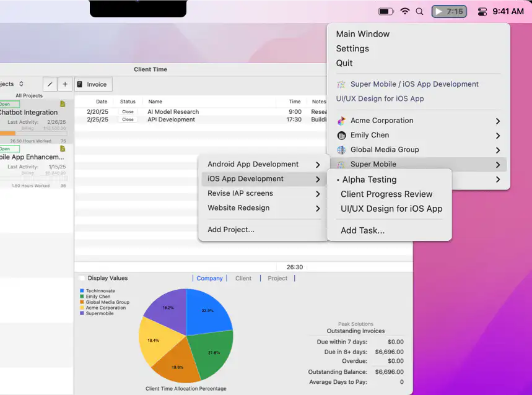Click the timer play icon in menu bar
Image resolution: width=532 pixels, height=395 pixels.
438,11
